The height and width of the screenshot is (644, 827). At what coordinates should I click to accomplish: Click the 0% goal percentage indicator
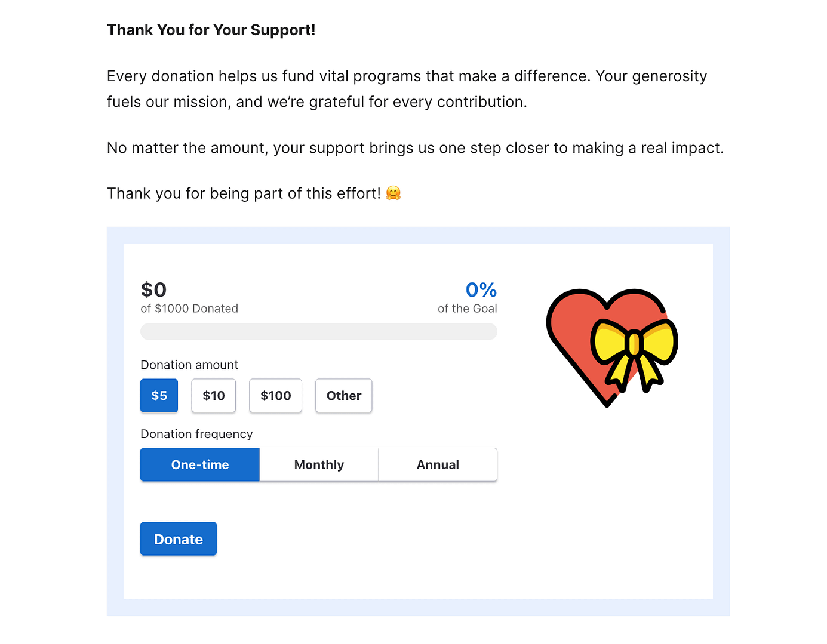click(481, 290)
